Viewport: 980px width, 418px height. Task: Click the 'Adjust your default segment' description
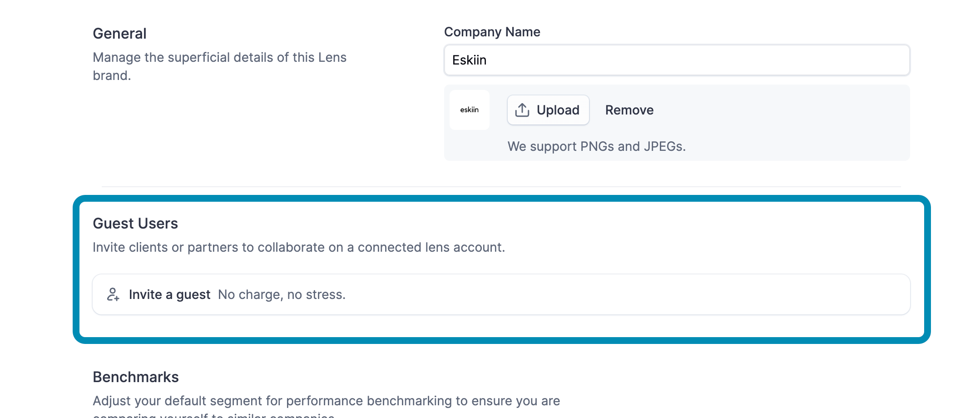pyautogui.click(x=326, y=401)
